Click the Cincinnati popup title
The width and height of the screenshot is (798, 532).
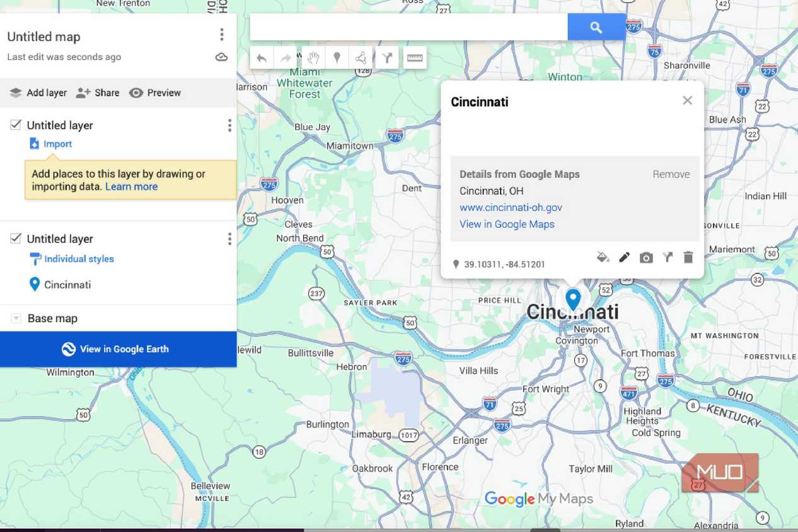480,102
